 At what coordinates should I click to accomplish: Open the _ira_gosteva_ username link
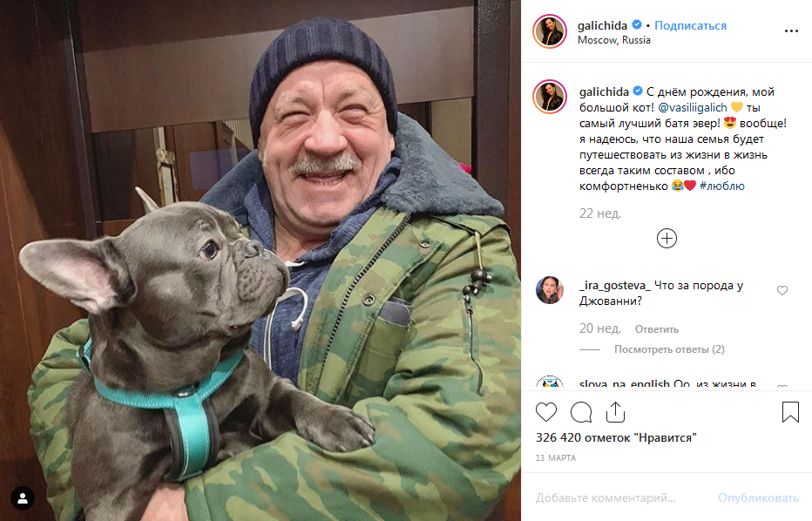[615, 286]
